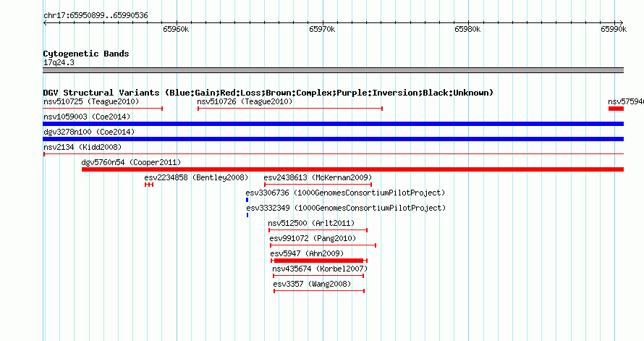Screen dimensions: 644x341
Task: Click the thin red line of nsv2134
Action: point(333,154)
